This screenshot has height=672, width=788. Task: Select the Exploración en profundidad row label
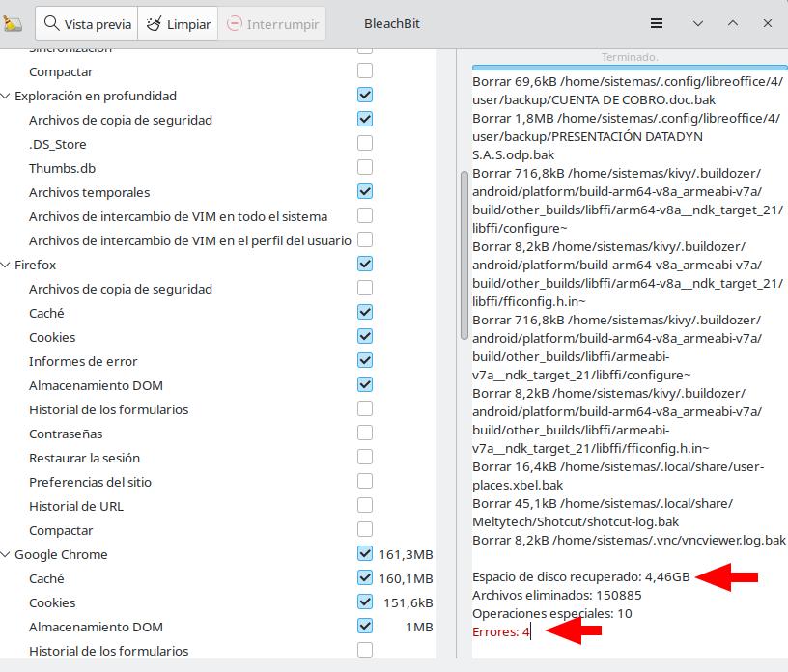(x=96, y=96)
